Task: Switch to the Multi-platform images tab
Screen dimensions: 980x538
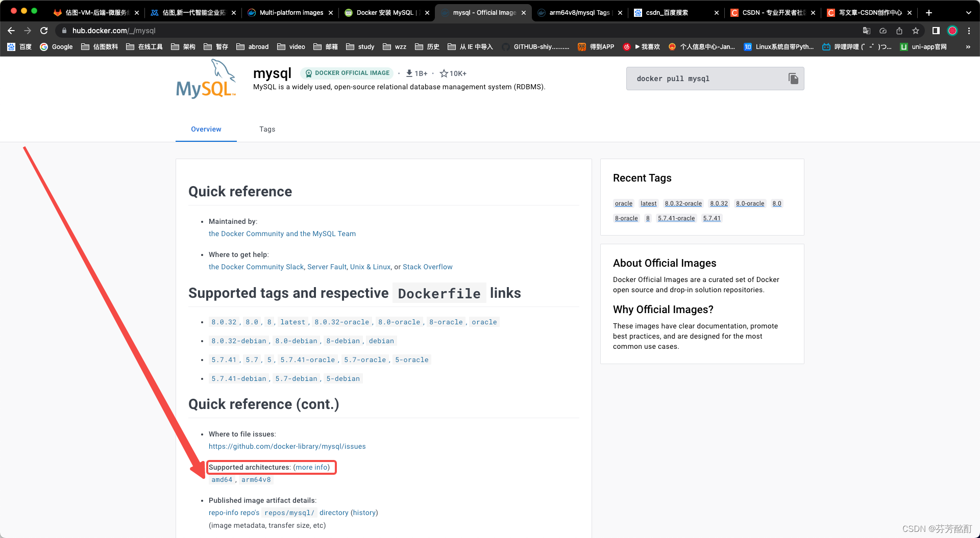Action: tap(291, 13)
